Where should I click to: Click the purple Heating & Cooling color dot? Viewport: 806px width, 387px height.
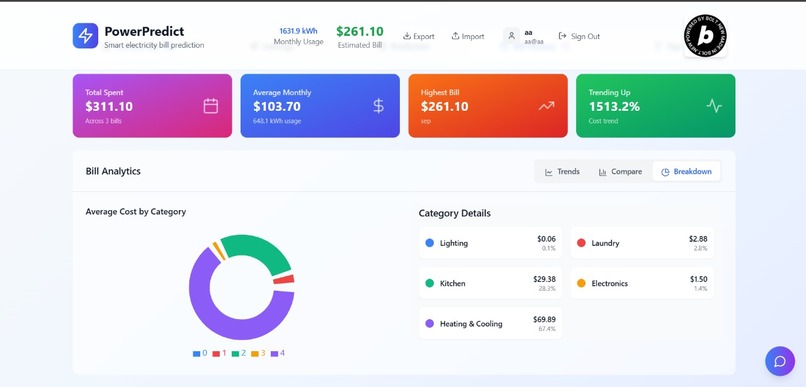click(x=430, y=324)
